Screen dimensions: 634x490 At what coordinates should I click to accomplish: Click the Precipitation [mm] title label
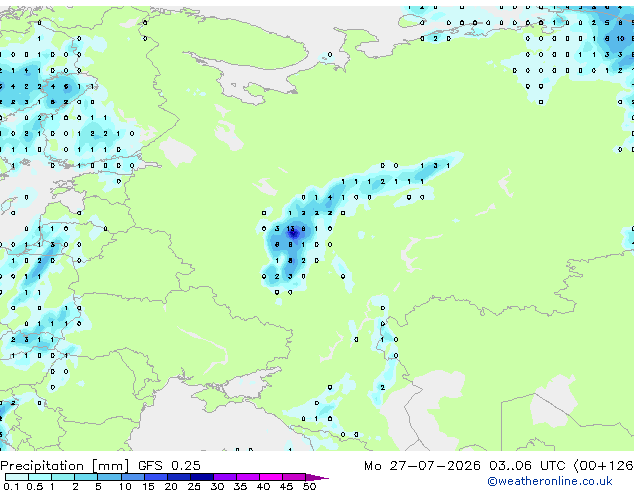tap(65, 466)
